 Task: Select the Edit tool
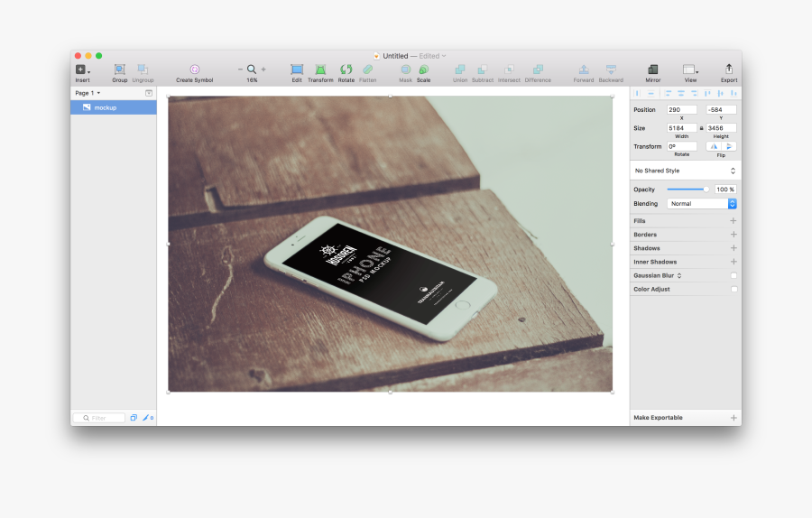(297, 69)
